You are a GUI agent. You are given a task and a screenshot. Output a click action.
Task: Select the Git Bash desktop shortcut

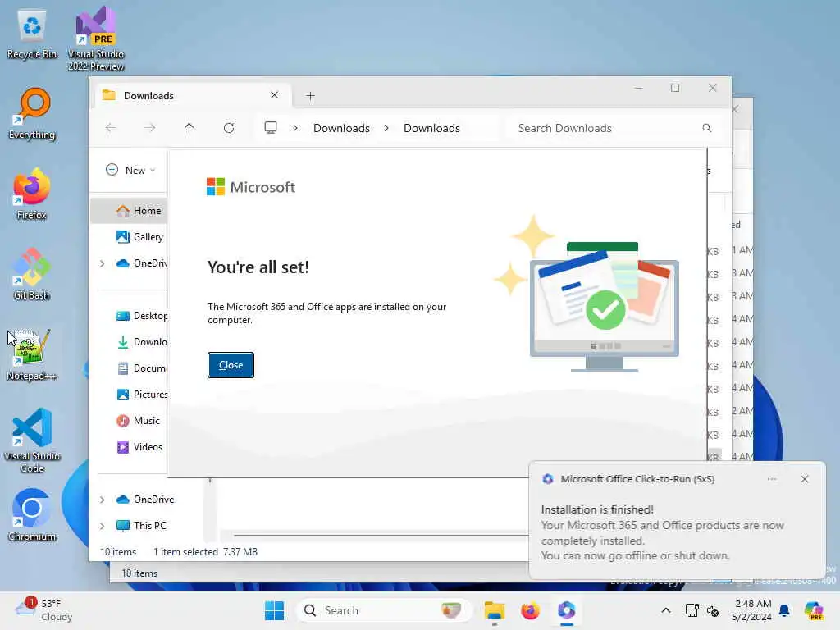[32, 274]
